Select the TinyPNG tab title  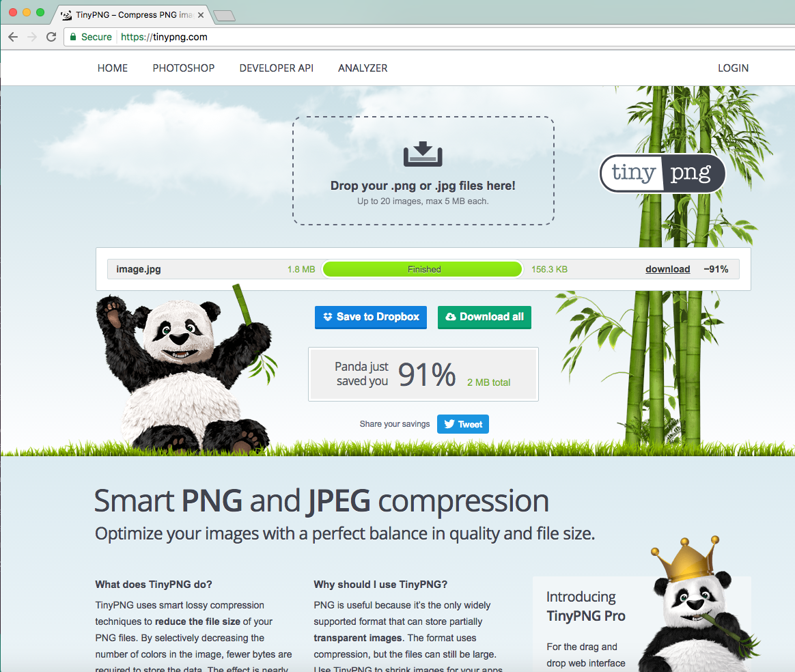coord(135,15)
